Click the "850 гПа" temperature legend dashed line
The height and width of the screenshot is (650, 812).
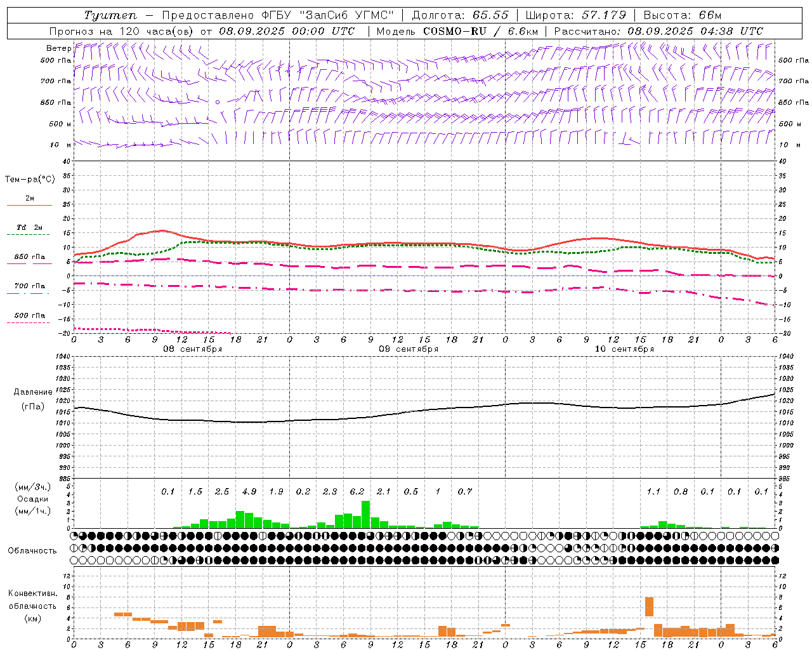click(x=29, y=263)
